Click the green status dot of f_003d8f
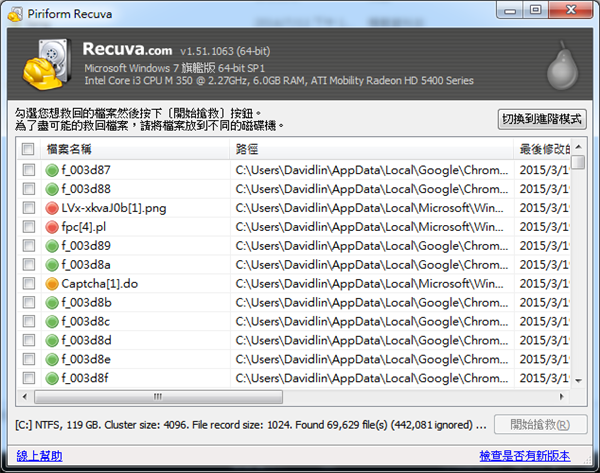Screen dimensions: 600x473 pyautogui.click(x=52, y=378)
